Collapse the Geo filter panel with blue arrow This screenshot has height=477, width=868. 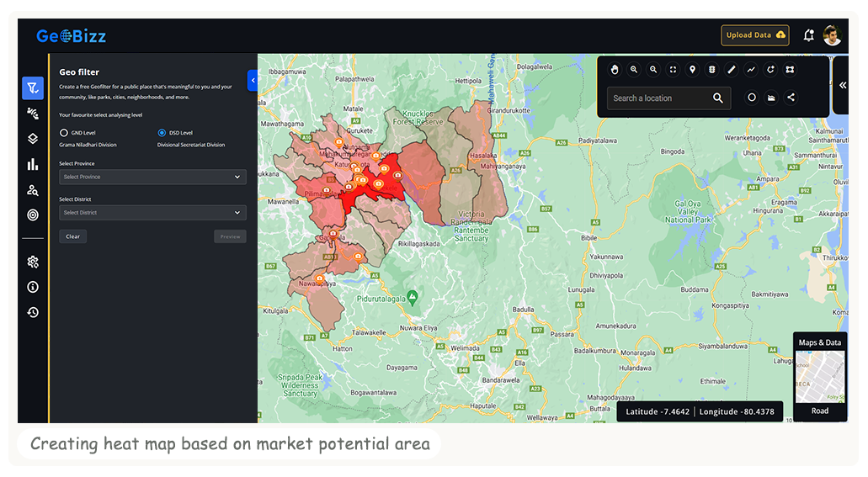coord(253,81)
